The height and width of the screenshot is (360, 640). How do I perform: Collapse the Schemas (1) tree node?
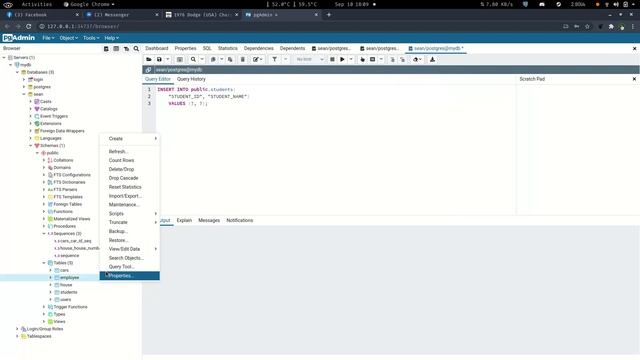pyautogui.click(x=31, y=146)
